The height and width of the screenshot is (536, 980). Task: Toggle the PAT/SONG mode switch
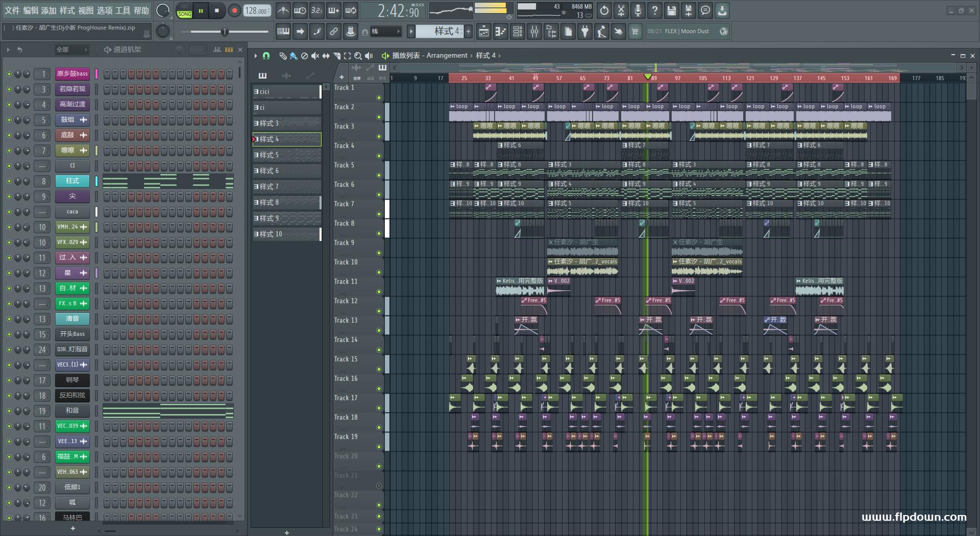[x=184, y=11]
